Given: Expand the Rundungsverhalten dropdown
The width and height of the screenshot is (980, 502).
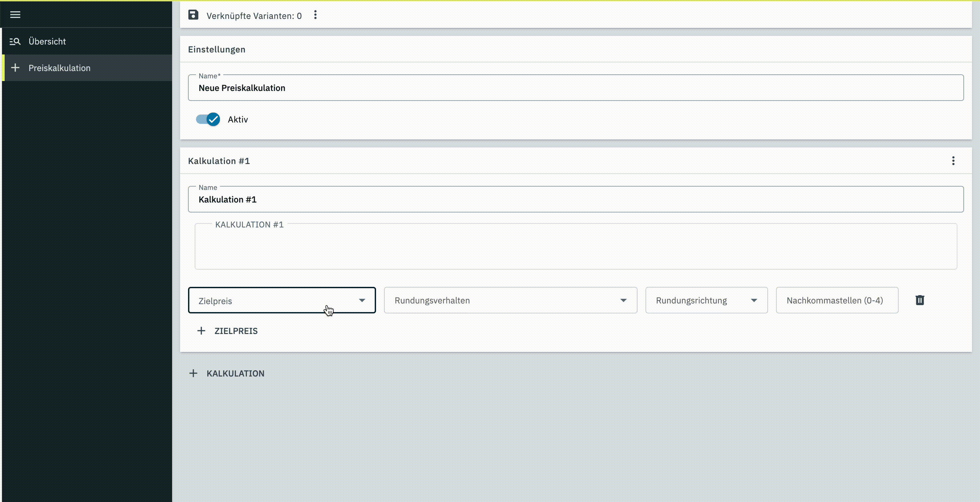Looking at the screenshot, I should [511, 300].
